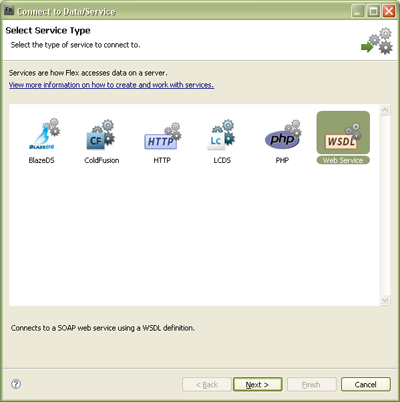Click scrollbar down arrow in service list
This screenshot has width=400, height=402.
coord(385,300)
